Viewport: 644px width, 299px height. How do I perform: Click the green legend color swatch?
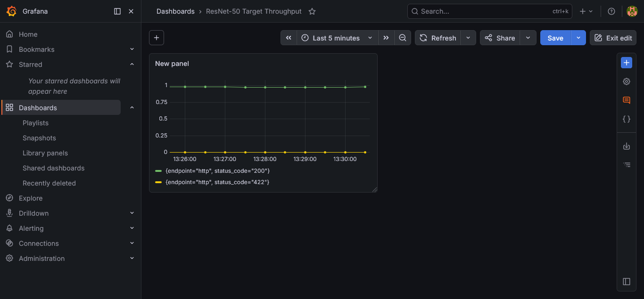click(158, 170)
